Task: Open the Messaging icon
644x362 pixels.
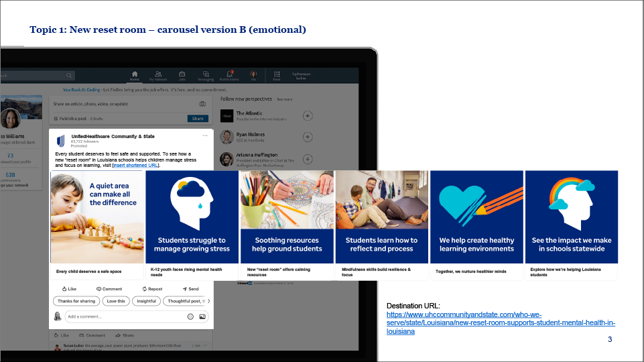Action: (206, 76)
